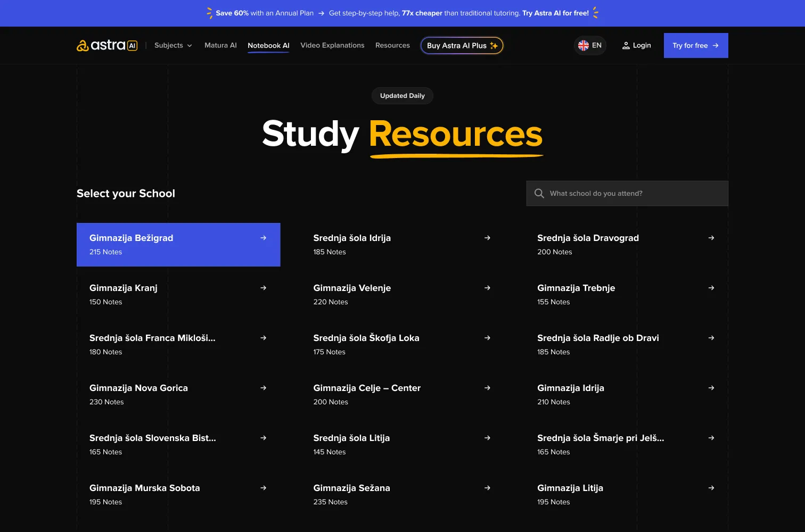Click the 230 Notes count text

click(x=106, y=402)
